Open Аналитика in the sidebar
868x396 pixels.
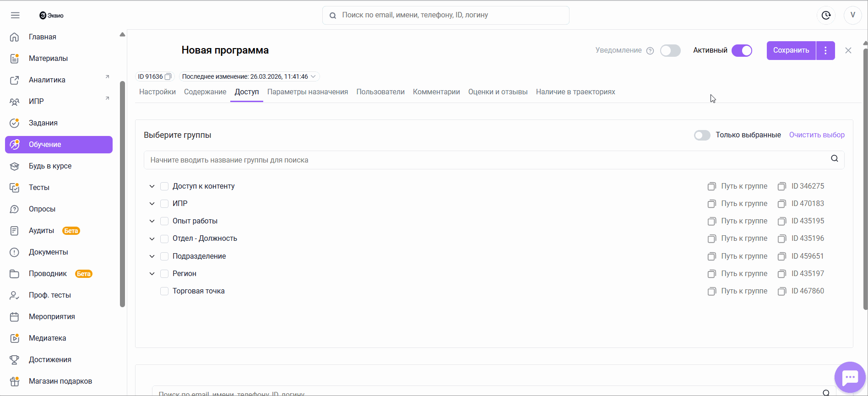(59, 80)
